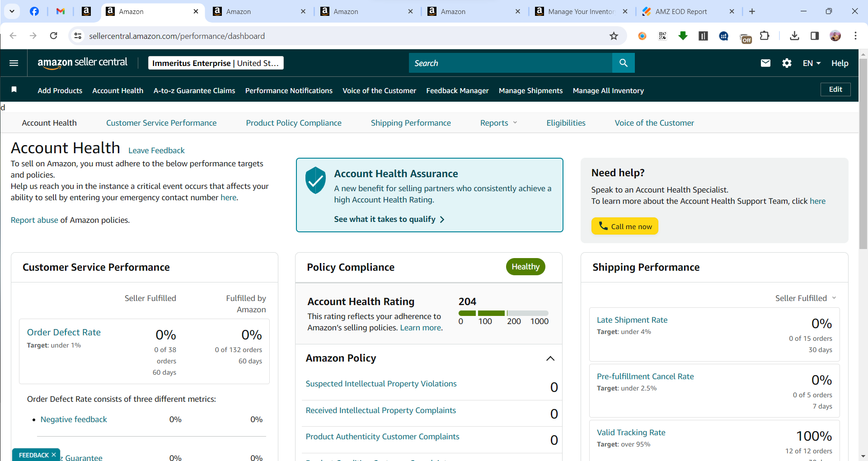
Task: Open Performance Notifications in favorites bar
Action: (x=289, y=90)
